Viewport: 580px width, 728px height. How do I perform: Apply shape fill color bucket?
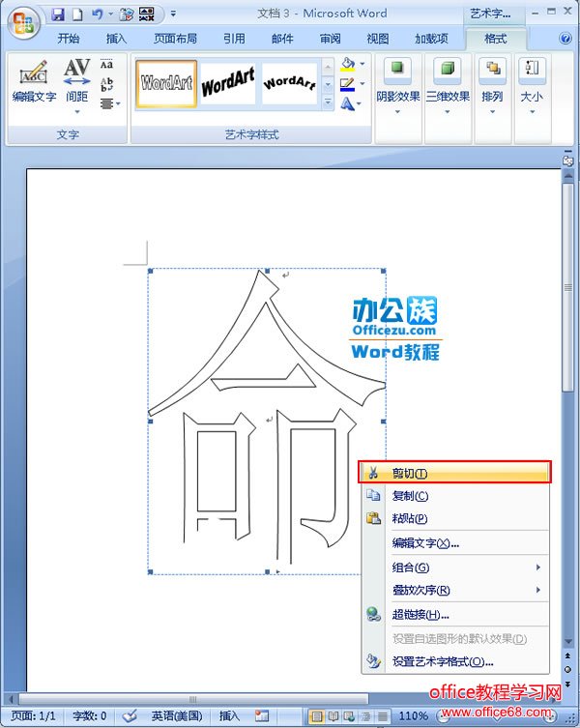coord(348,64)
